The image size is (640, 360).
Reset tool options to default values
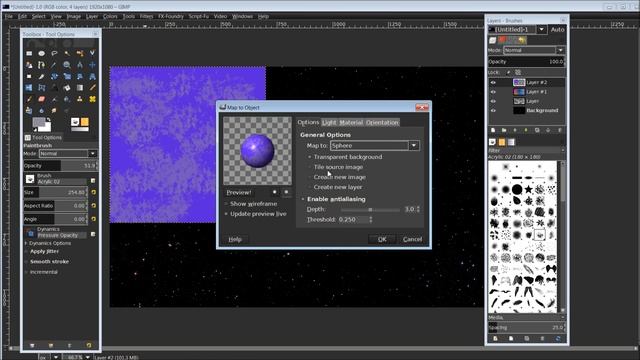(x=89, y=345)
